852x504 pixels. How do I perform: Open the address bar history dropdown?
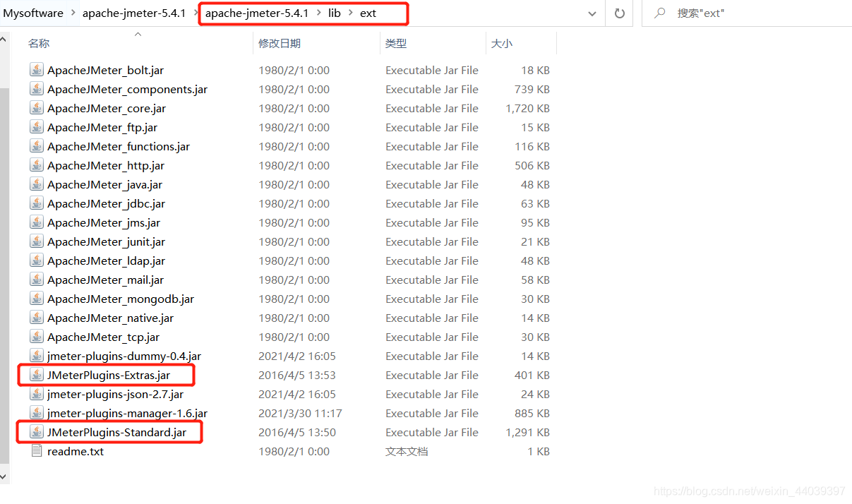point(592,13)
